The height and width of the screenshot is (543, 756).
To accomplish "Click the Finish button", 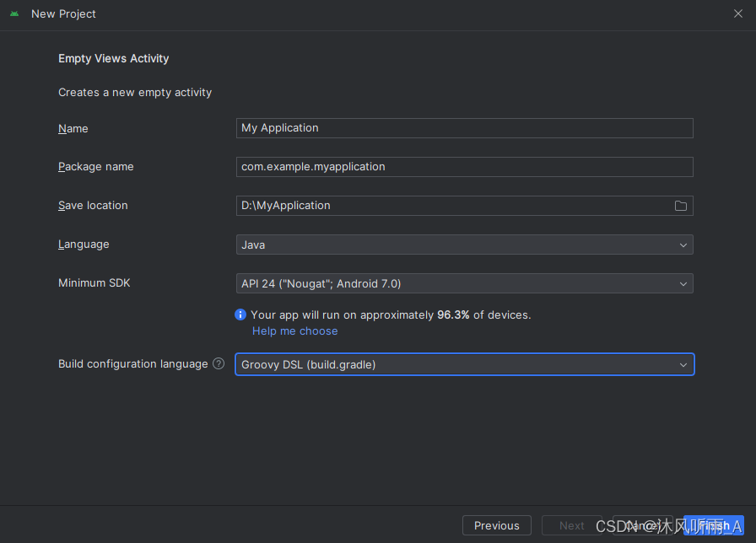I will 714,525.
